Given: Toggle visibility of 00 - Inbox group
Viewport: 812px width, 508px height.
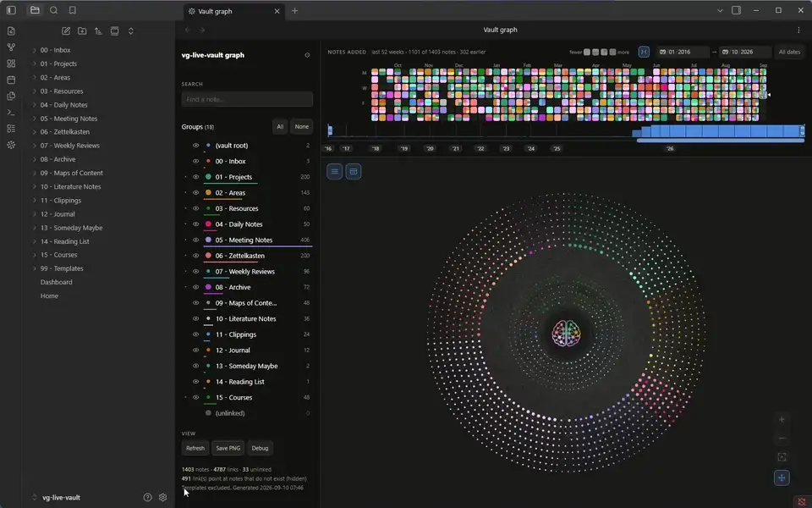Looking at the screenshot, I should click(x=195, y=161).
